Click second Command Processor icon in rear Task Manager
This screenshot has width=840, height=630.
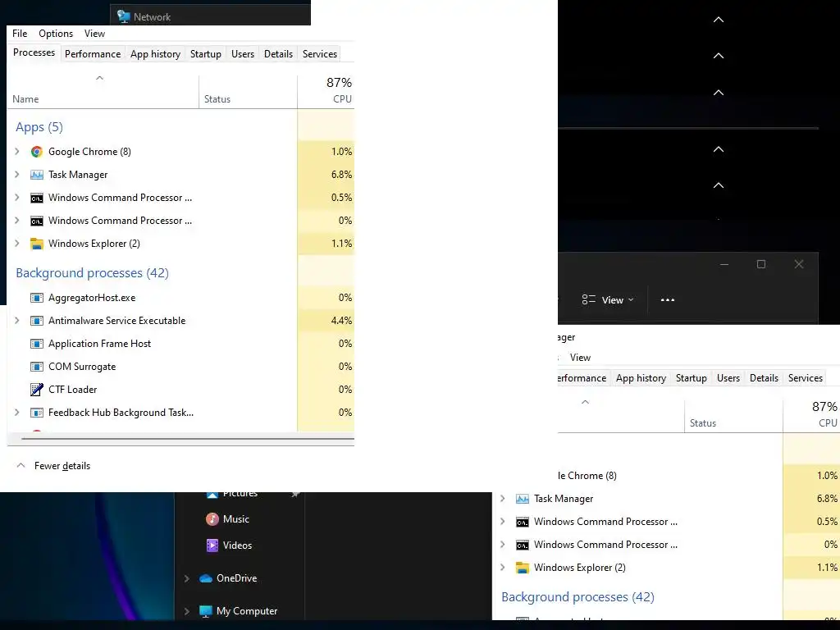[x=523, y=545]
